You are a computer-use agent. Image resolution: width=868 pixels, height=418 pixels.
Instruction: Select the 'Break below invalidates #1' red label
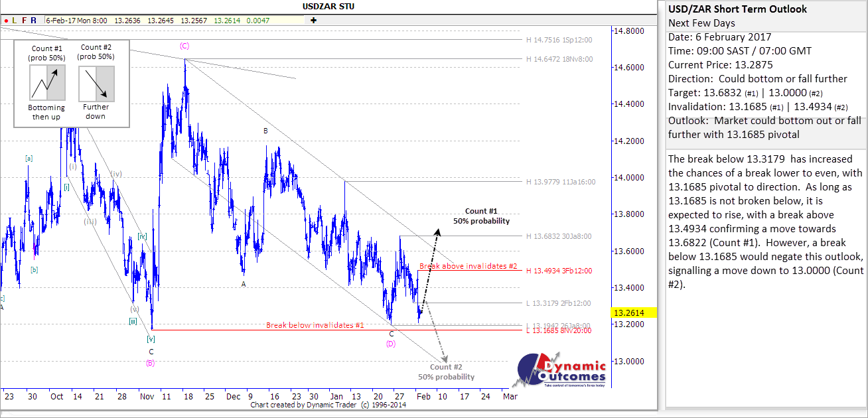pyautogui.click(x=315, y=325)
